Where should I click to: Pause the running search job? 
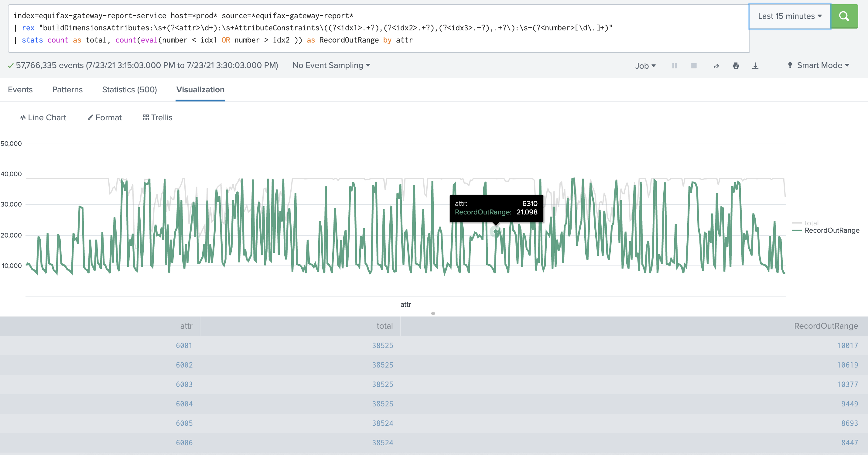[x=675, y=66]
